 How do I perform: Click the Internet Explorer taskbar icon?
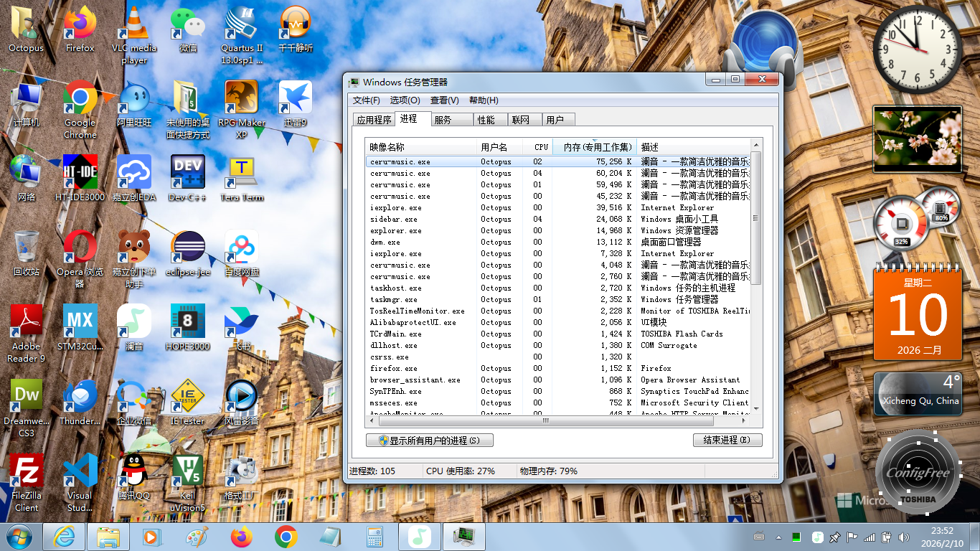pyautogui.click(x=65, y=536)
